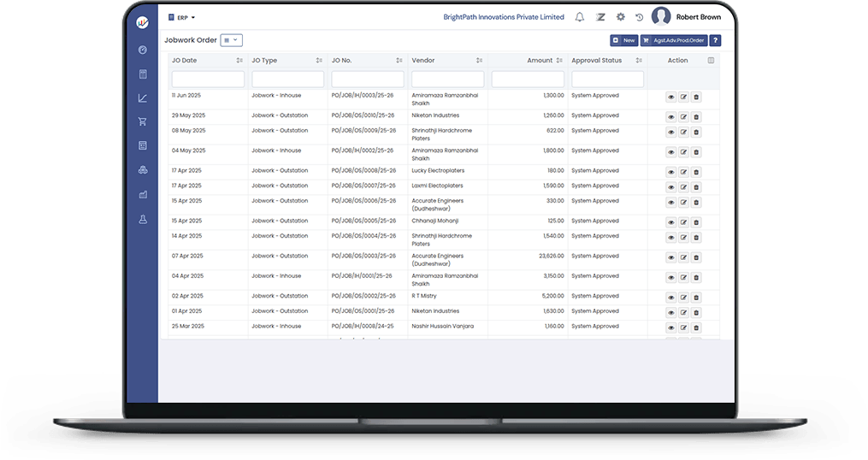View order PO/JOB/IH/0002/25-26 with eye icon
Image resolution: width=868 pixels, height=460 pixels.
(671, 151)
